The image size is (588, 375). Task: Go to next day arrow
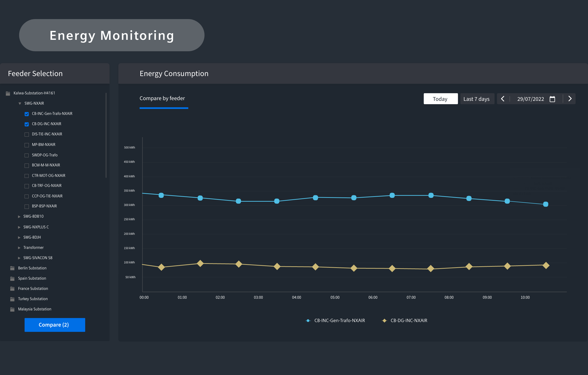[570, 98]
